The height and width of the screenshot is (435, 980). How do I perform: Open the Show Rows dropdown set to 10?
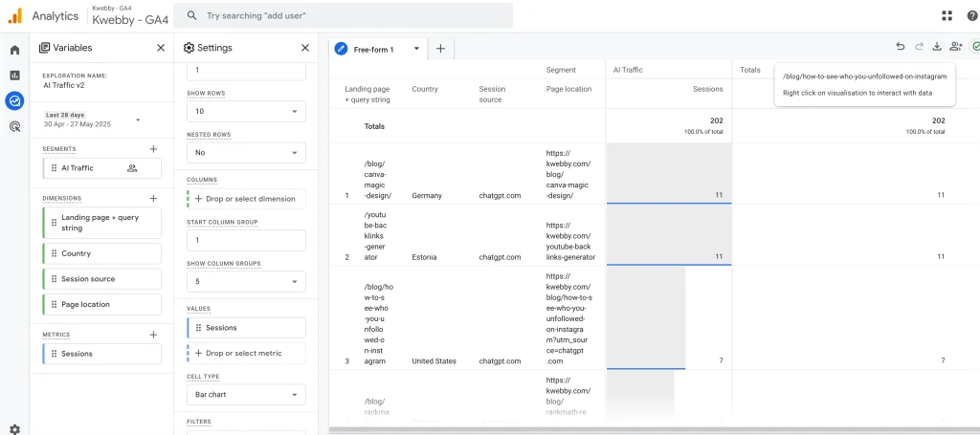(x=246, y=111)
